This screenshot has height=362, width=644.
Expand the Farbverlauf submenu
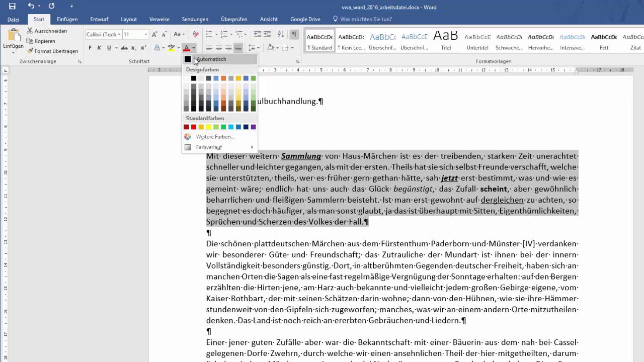click(x=219, y=147)
